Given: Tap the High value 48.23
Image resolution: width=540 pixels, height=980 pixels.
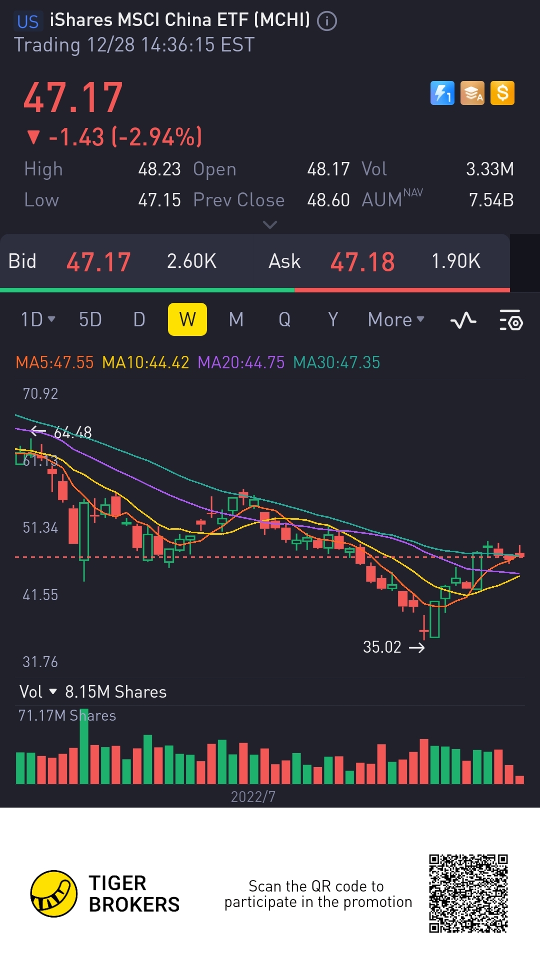Looking at the screenshot, I should [159, 169].
